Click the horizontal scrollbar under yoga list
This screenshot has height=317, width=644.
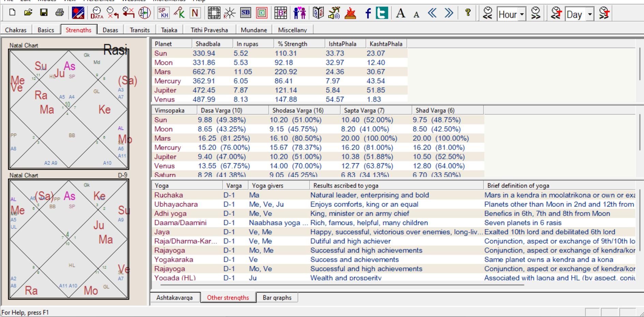tap(341, 285)
